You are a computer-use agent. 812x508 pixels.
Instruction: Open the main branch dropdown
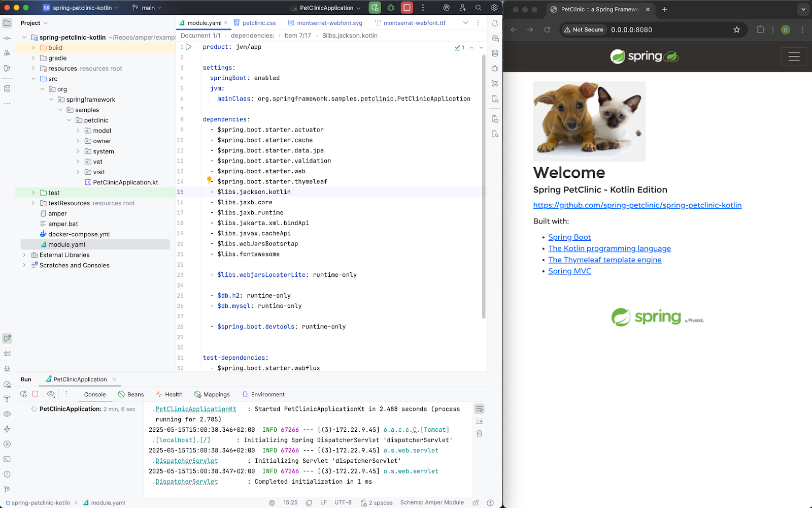[x=147, y=8]
